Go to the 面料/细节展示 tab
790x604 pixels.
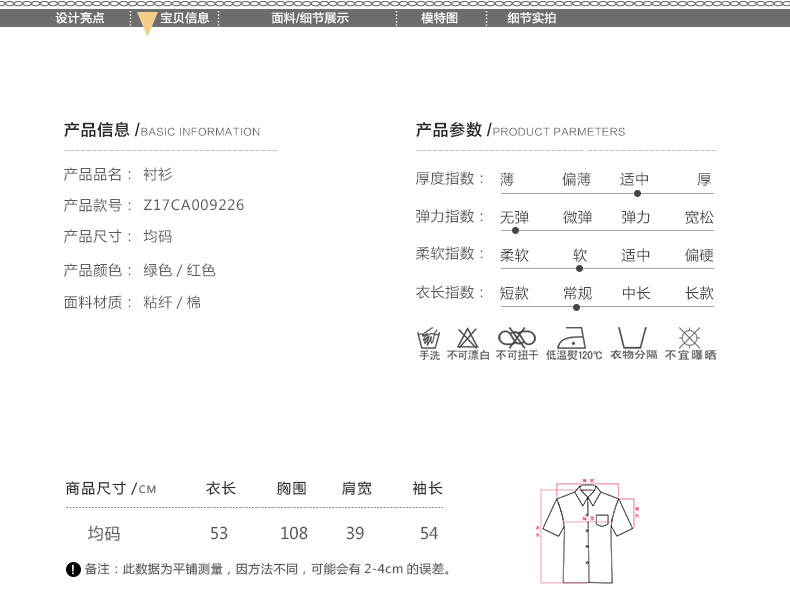(x=310, y=18)
